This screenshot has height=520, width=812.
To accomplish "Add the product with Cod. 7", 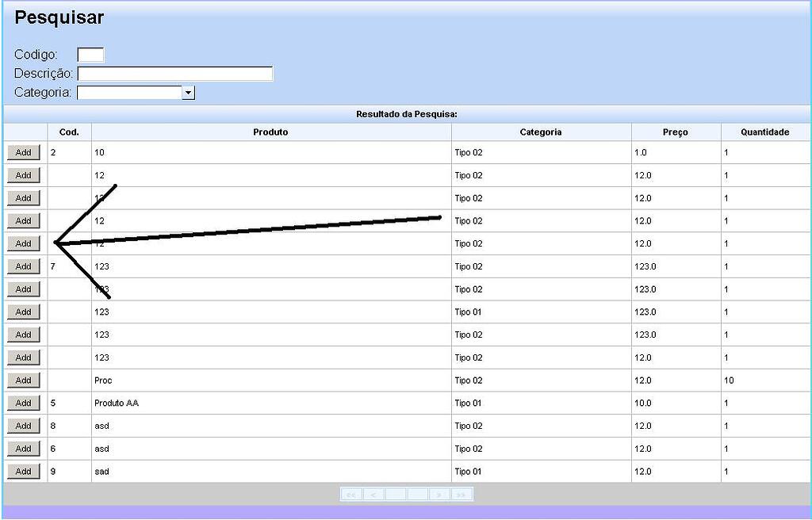I will click(23, 266).
